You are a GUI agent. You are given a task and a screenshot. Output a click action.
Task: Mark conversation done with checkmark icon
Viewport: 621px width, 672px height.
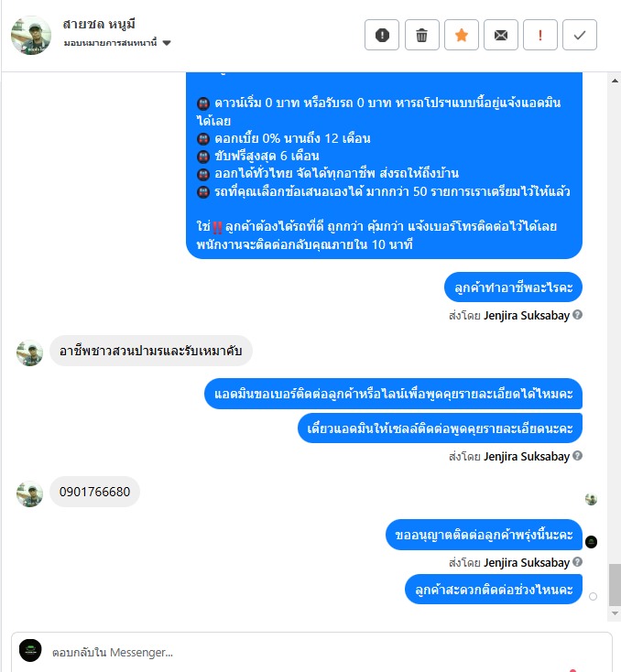(580, 35)
